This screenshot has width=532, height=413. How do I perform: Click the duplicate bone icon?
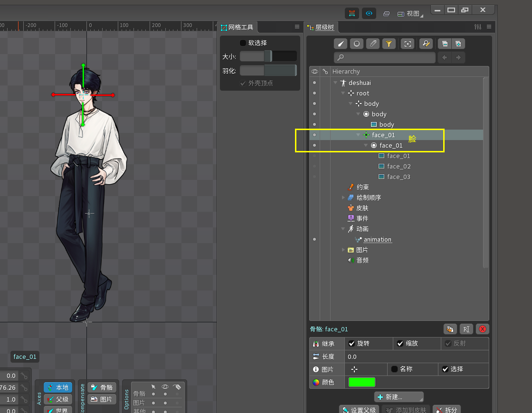[450, 329]
